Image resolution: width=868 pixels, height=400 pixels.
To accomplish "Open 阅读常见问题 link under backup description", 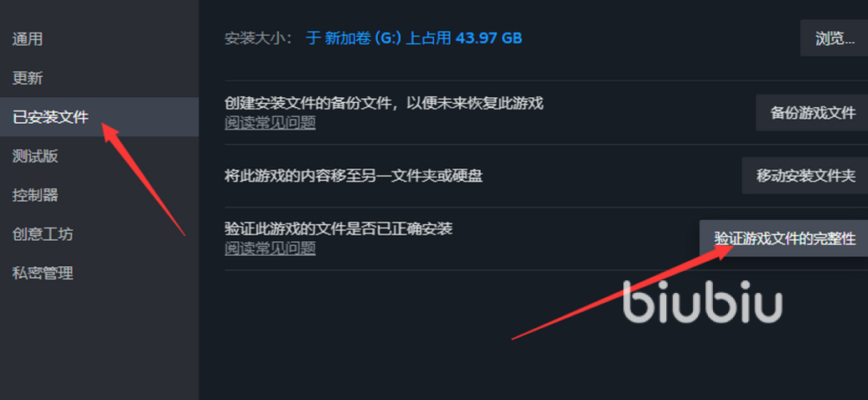I will (270, 122).
